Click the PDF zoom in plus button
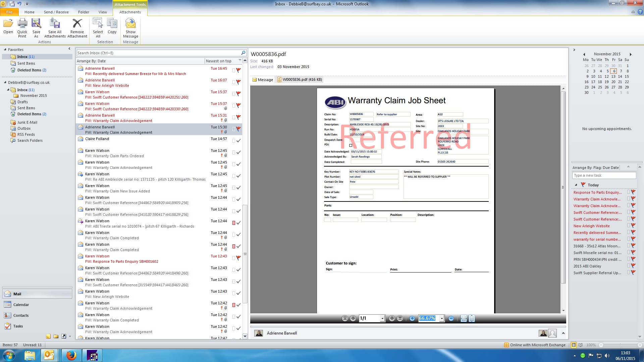The height and width of the screenshot is (362, 644). point(412,318)
